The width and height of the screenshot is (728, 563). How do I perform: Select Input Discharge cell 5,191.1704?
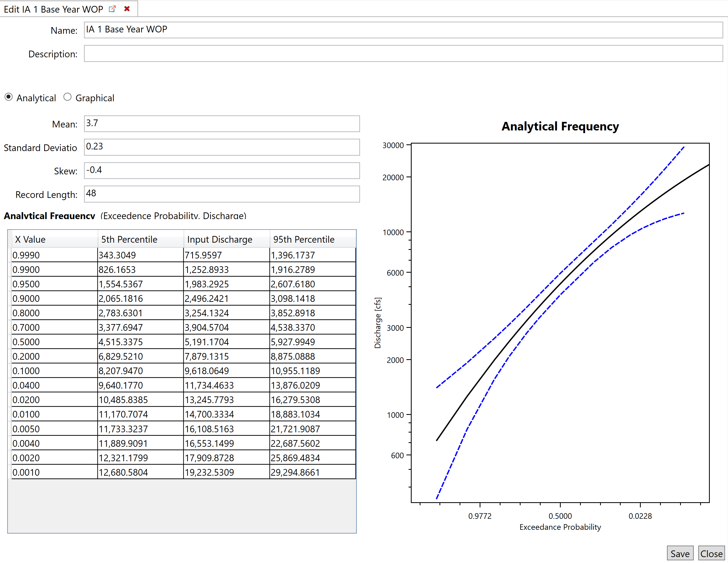click(x=227, y=342)
